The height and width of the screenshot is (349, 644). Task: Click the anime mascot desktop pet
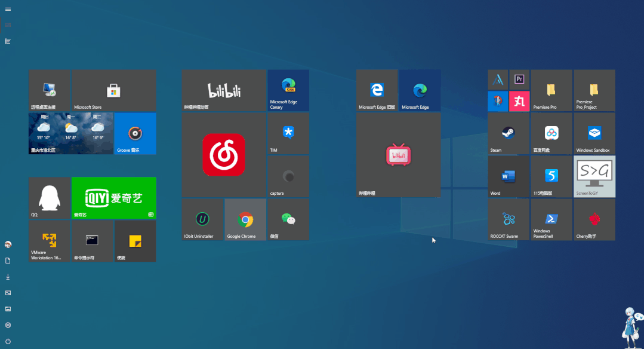tap(632, 327)
